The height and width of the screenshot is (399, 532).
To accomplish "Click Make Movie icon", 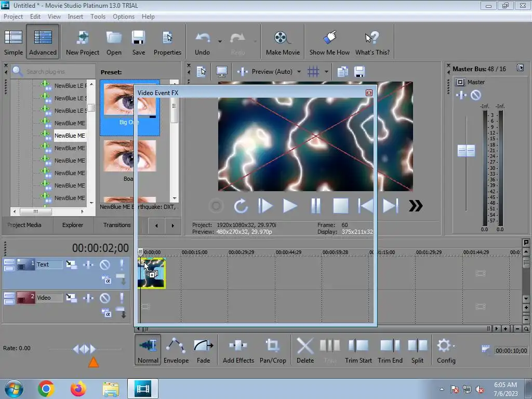I will click(283, 43).
